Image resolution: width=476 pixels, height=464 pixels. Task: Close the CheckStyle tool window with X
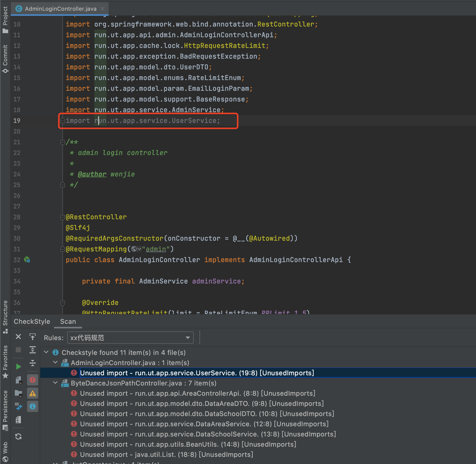(x=18, y=337)
